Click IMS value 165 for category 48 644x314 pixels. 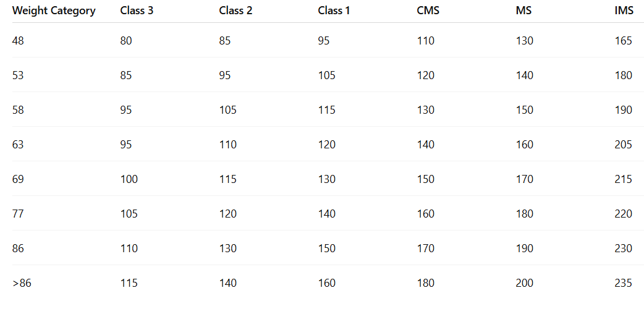[x=624, y=41]
